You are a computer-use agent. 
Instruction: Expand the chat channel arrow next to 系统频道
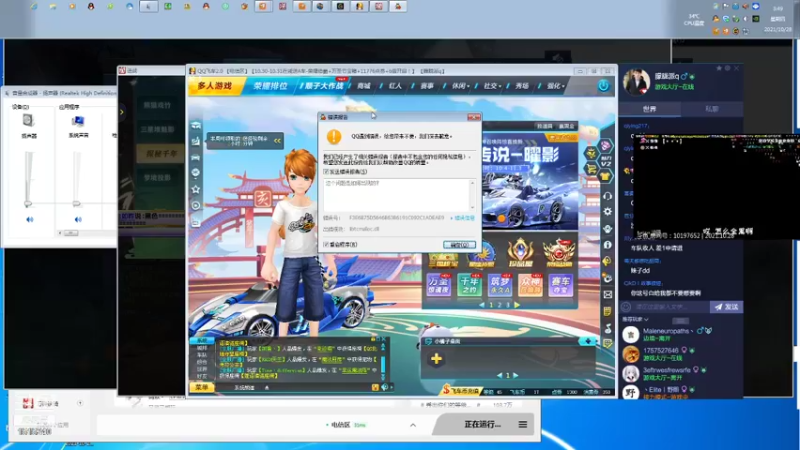[x=266, y=388]
